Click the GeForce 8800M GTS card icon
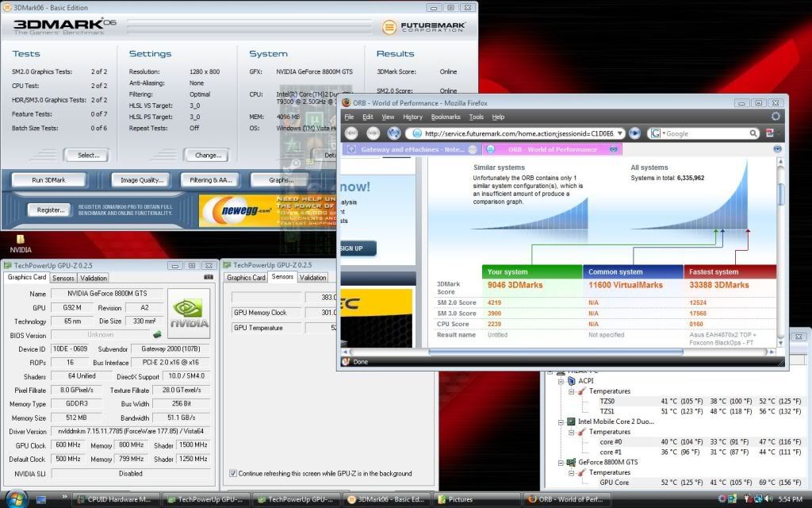The width and height of the screenshot is (812, 508). coord(571,462)
